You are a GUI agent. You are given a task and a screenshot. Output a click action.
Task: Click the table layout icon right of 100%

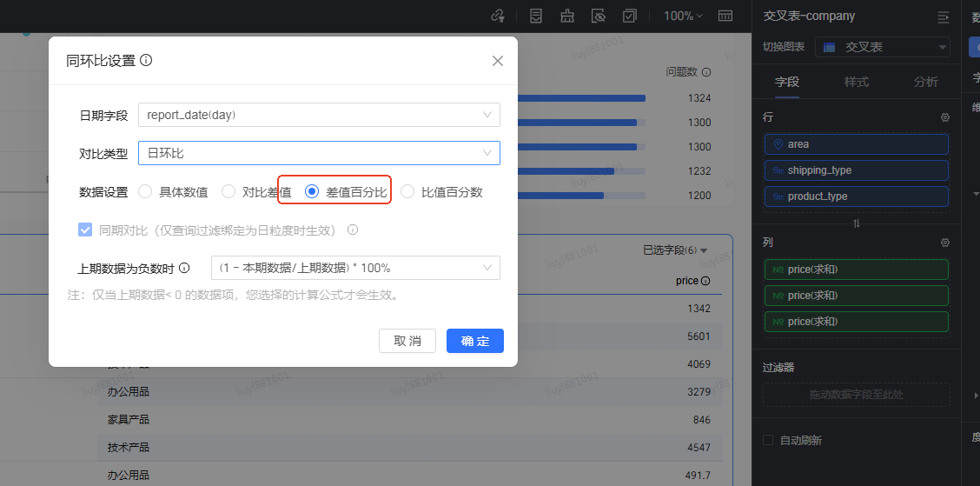725,16
